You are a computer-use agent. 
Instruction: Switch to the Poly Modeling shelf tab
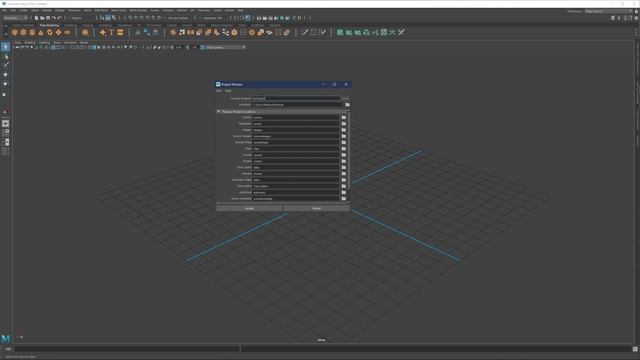pyautogui.click(x=49, y=25)
